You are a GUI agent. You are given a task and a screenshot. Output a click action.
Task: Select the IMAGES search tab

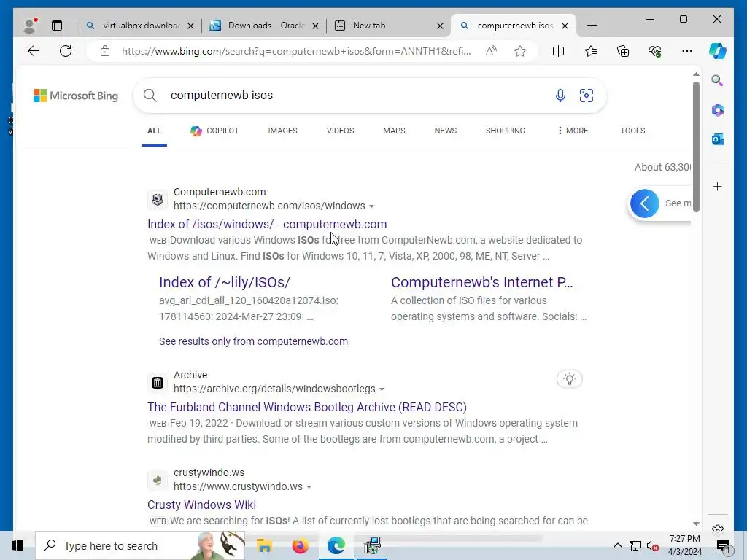point(282,131)
